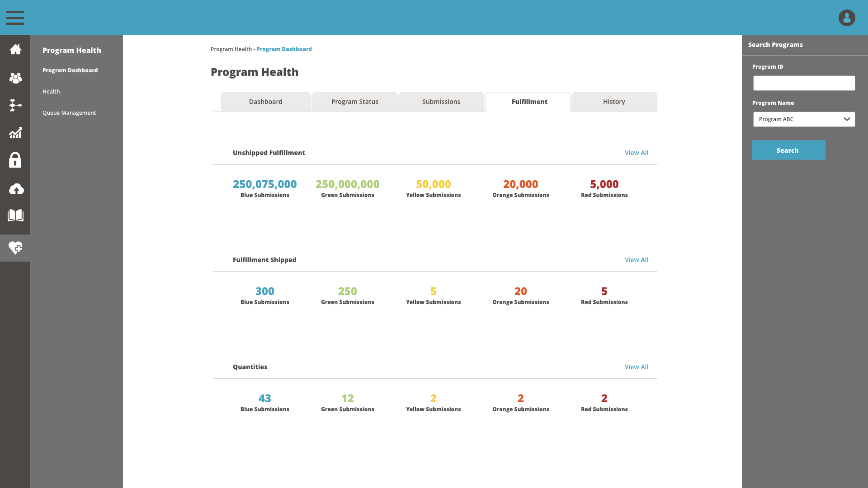Click the padlock security sidebar icon
868x488 pixels.
[15, 160]
